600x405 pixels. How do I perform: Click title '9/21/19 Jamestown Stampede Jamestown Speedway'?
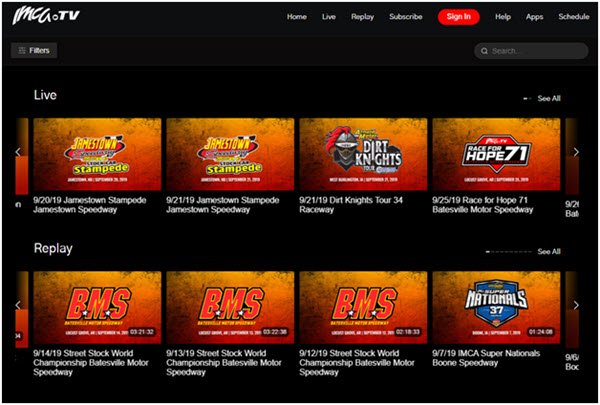click(x=223, y=205)
